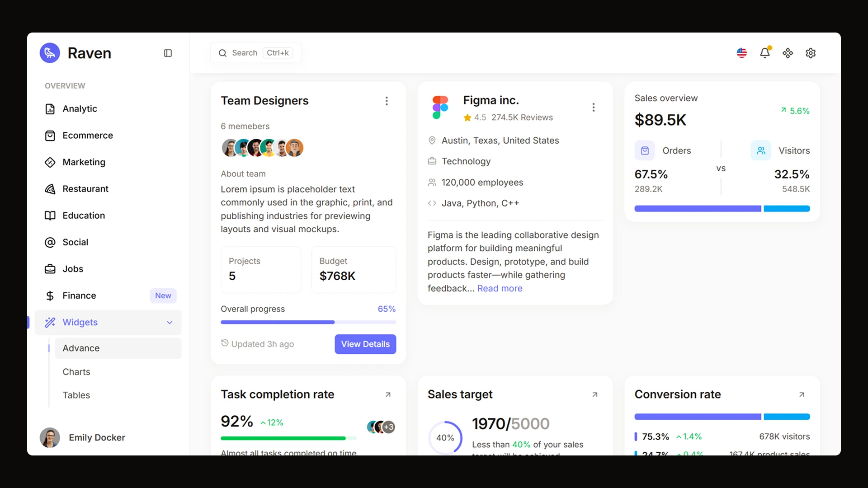Open Figma inc. three-dot menu
The image size is (868, 488).
tap(594, 108)
